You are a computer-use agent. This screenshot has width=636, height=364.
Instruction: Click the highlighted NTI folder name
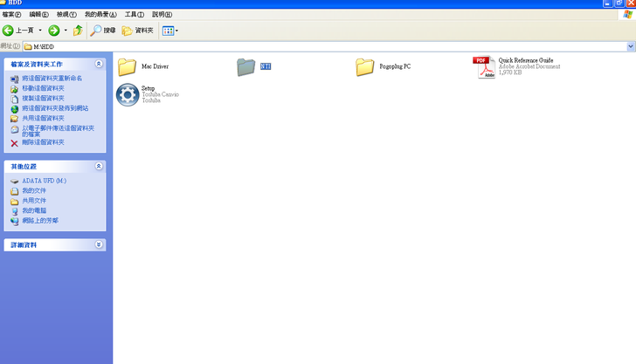266,66
